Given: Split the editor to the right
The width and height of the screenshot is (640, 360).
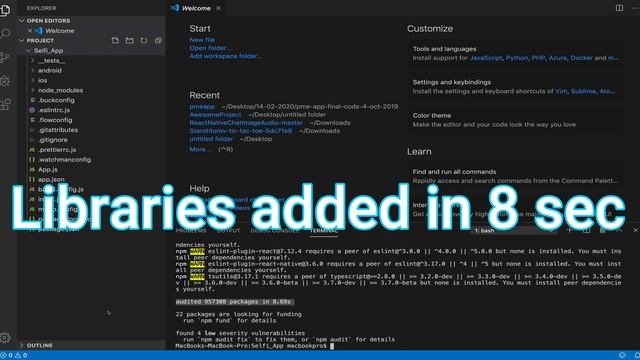Looking at the screenshot, I should tap(619, 8).
